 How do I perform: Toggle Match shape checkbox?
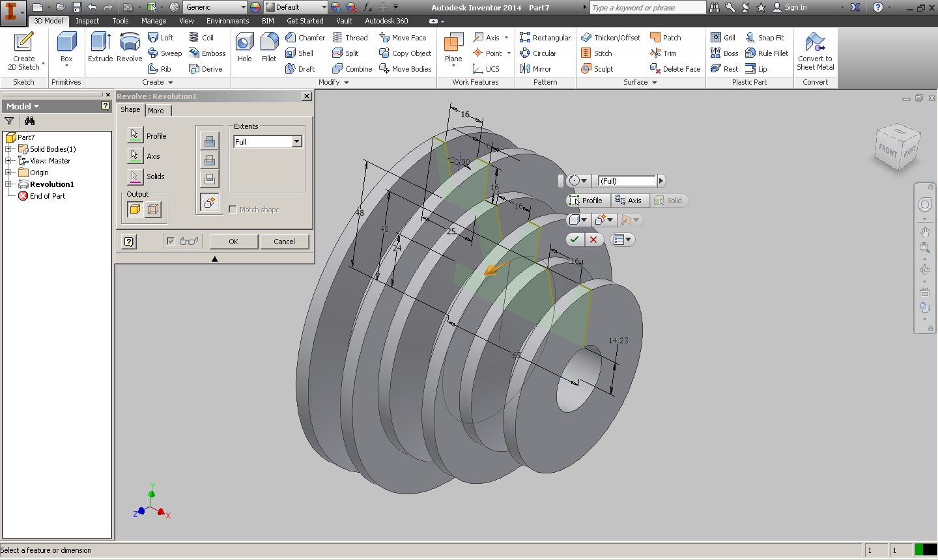(233, 209)
